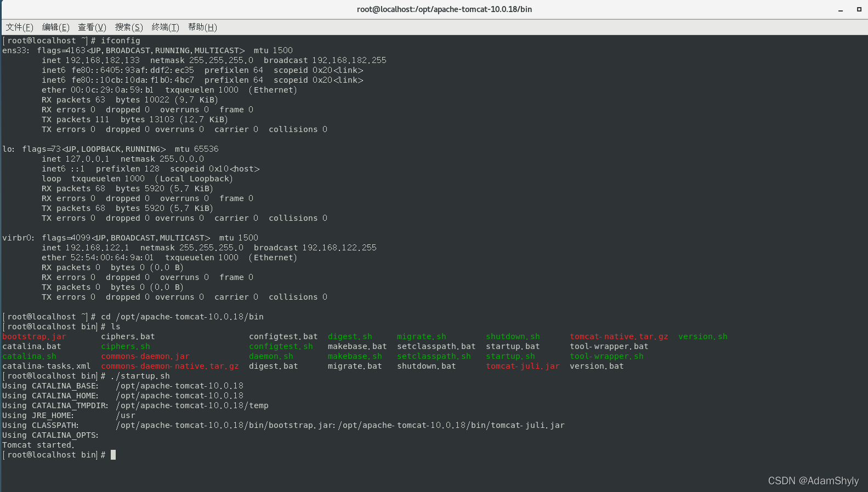Click the ./startup.sh command text

click(140, 376)
